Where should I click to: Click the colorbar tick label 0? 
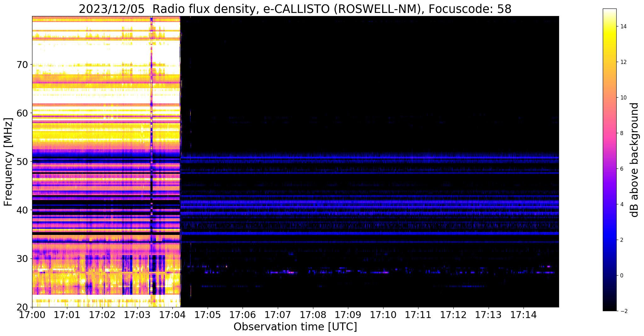(622, 276)
